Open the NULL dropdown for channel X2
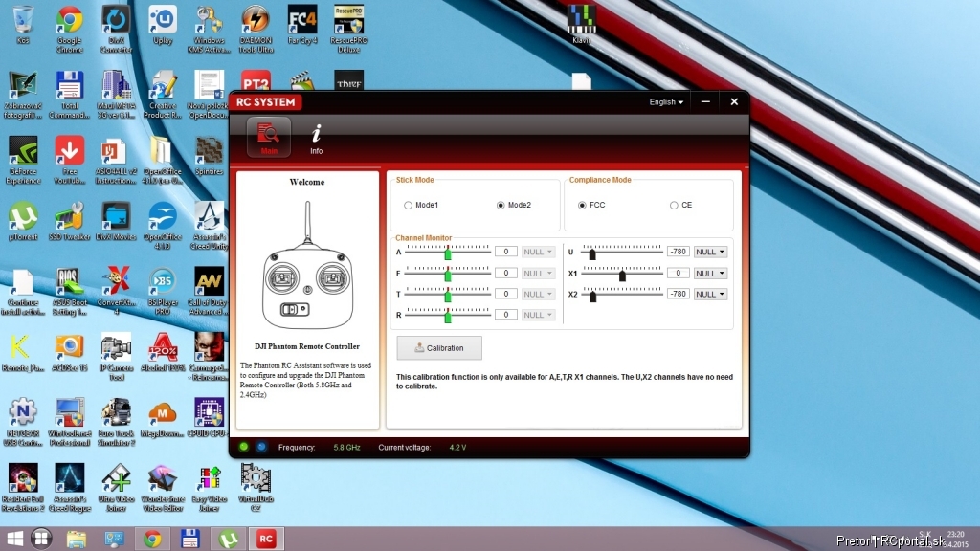Image resolution: width=980 pixels, height=551 pixels. (710, 294)
